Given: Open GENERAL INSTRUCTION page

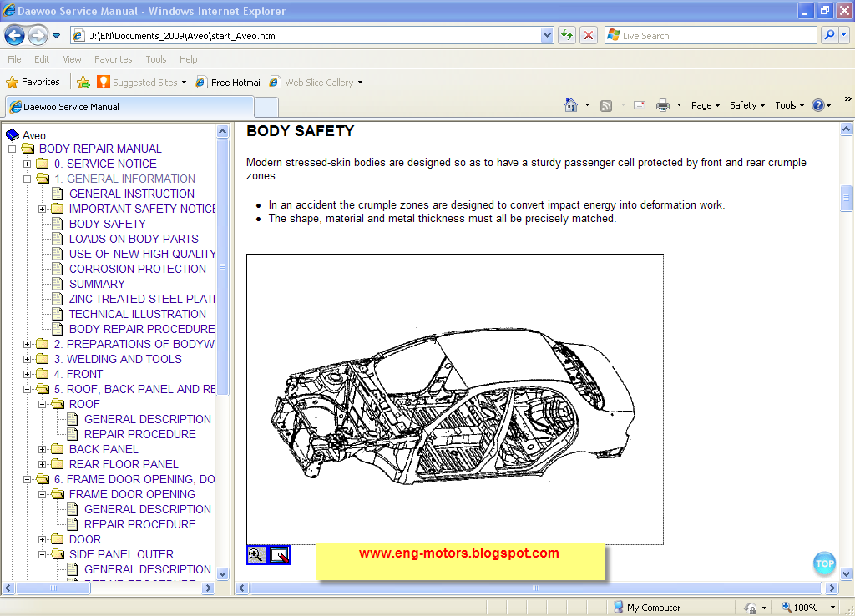Looking at the screenshot, I should pyautogui.click(x=131, y=194).
